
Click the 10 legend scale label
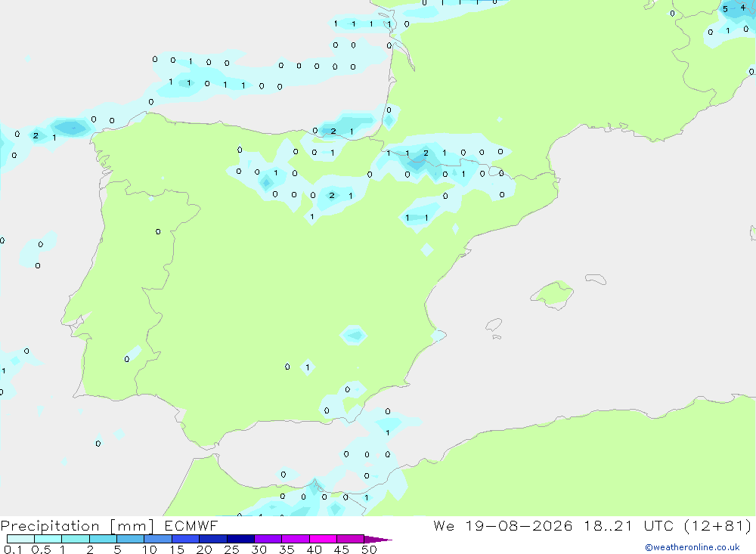(150, 549)
